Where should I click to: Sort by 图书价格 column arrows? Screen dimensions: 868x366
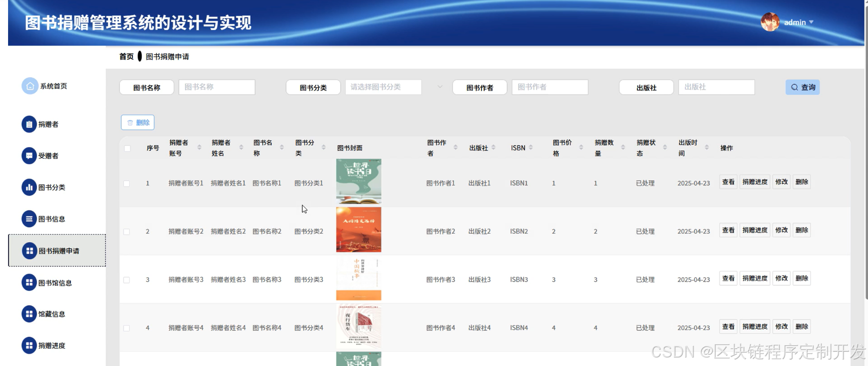click(x=581, y=148)
